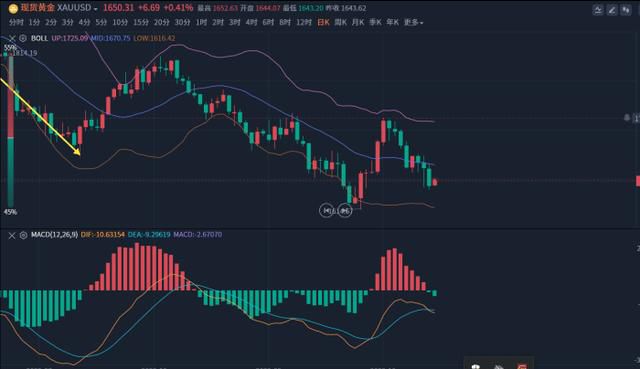
Task: Click the first circular event marker on chart
Action: coord(327,211)
